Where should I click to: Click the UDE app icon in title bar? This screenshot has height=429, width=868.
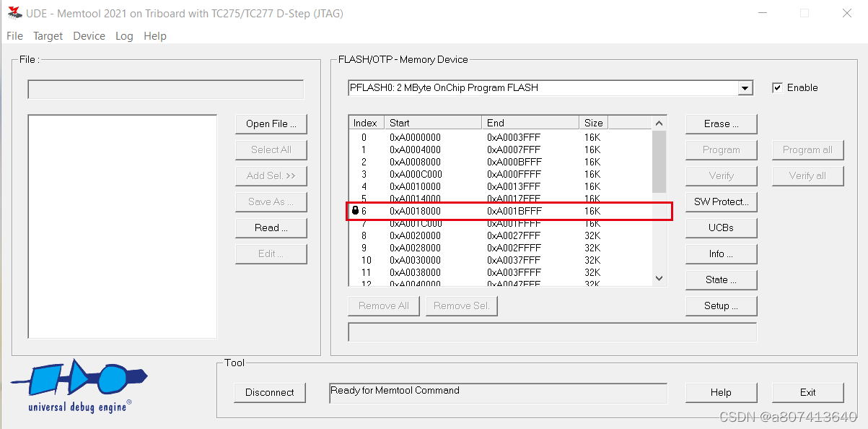point(14,12)
